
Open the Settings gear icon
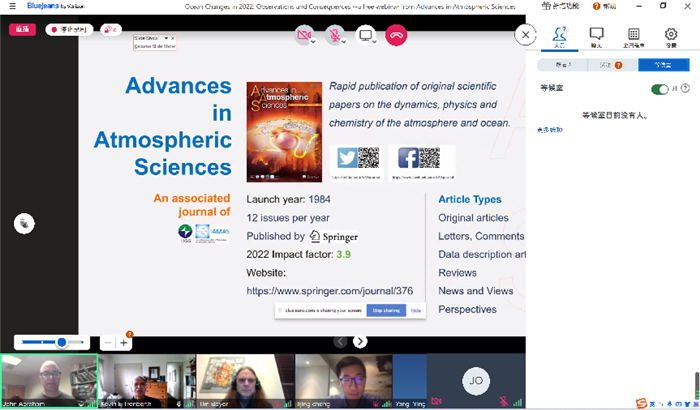(x=671, y=37)
